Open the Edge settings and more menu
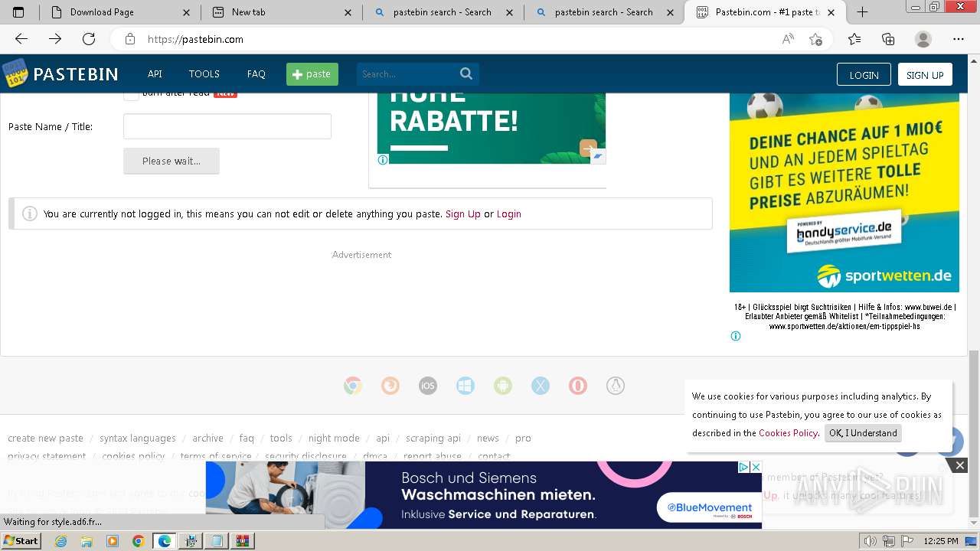The width and height of the screenshot is (980, 551). (x=959, y=39)
